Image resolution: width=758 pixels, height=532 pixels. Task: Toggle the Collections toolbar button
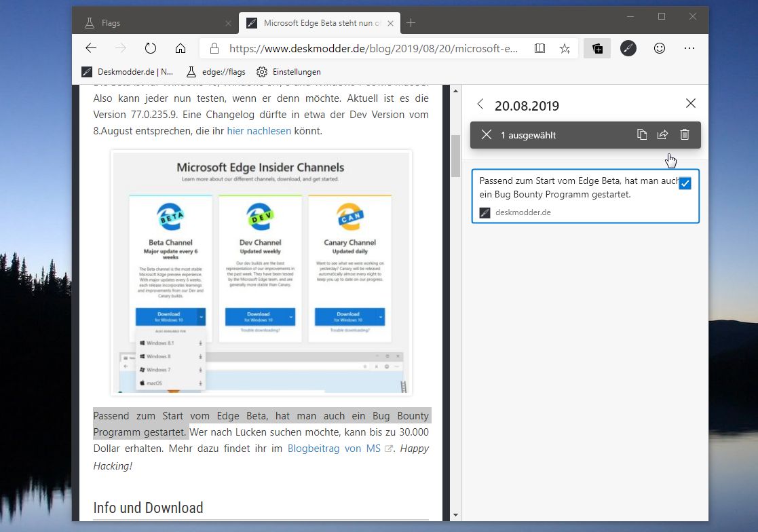click(597, 47)
